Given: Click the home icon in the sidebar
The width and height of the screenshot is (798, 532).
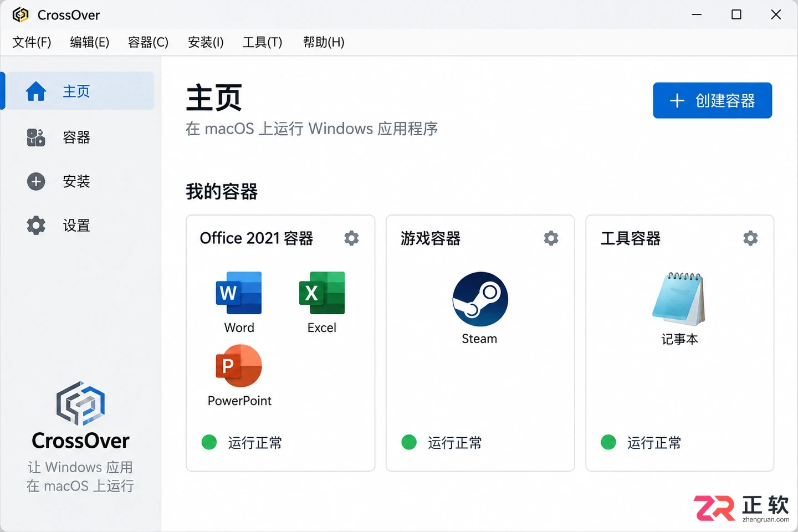Looking at the screenshot, I should pyautogui.click(x=36, y=91).
